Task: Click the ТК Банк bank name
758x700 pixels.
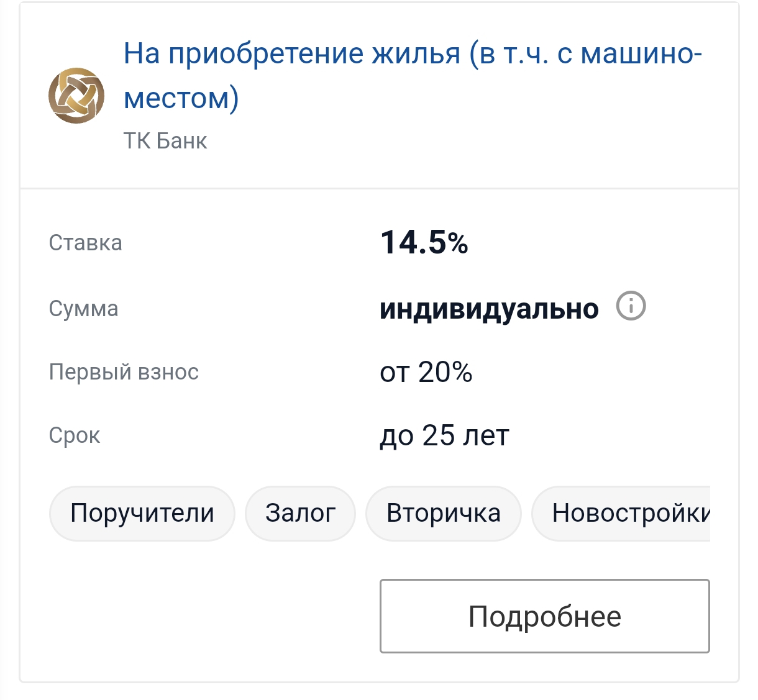Action: pos(165,141)
